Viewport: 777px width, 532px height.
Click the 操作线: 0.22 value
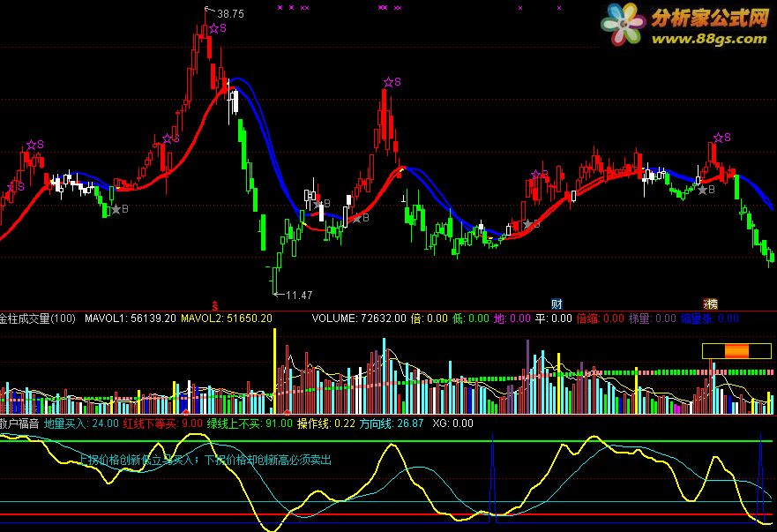pyautogui.click(x=326, y=423)
